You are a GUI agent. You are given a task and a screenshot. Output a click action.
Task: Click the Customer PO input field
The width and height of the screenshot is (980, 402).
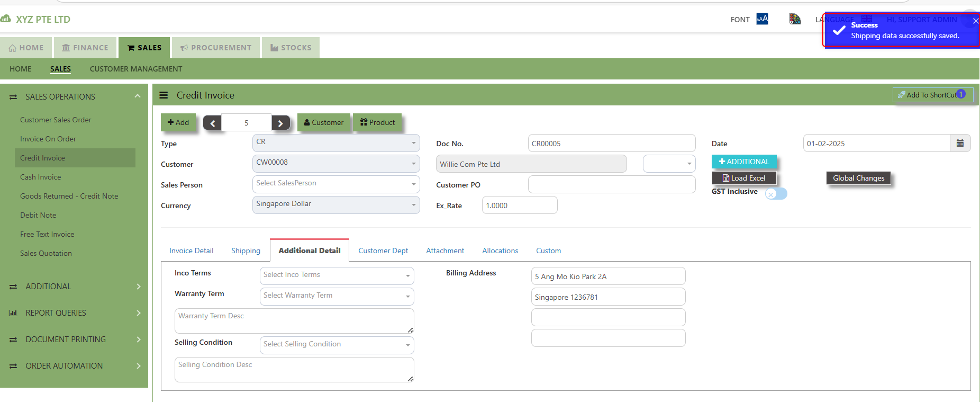click(611, 184)
